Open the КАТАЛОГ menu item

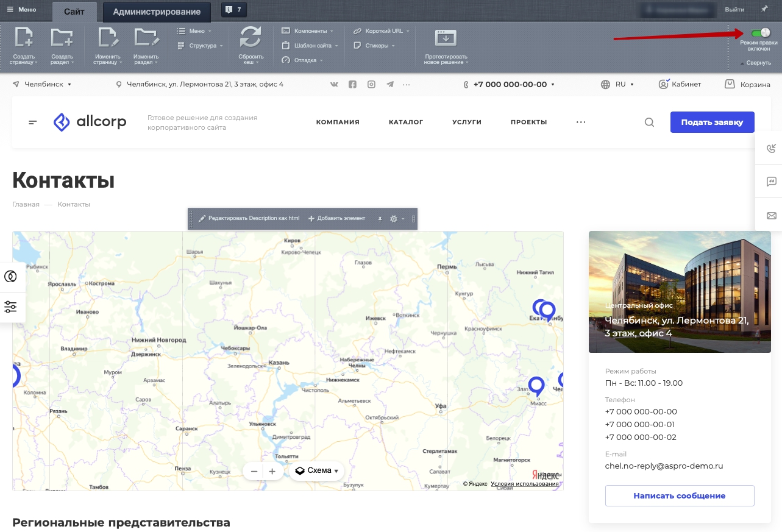click(x=406, y=122)
